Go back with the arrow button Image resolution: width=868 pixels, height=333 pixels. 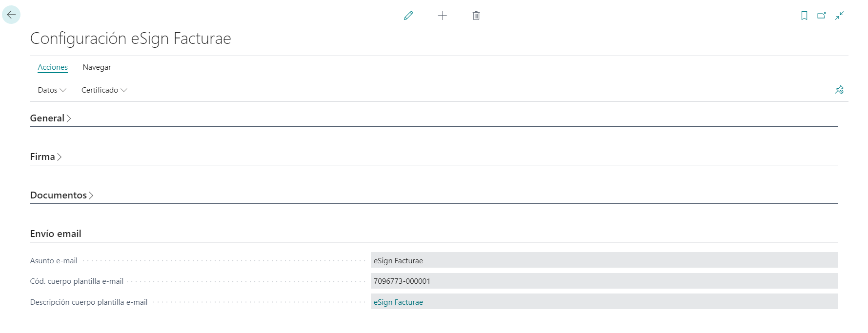coord(11,15)
